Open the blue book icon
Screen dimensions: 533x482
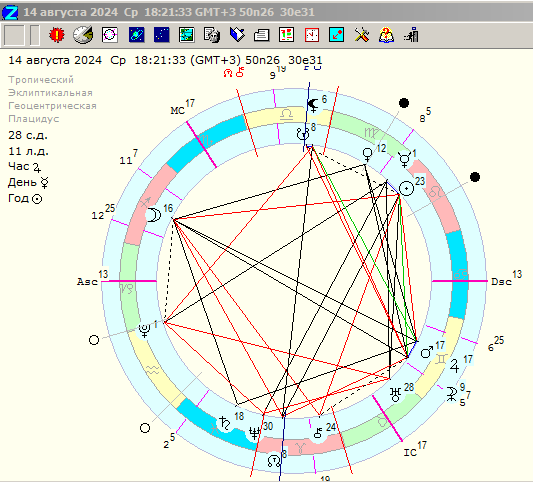[237, 35]
